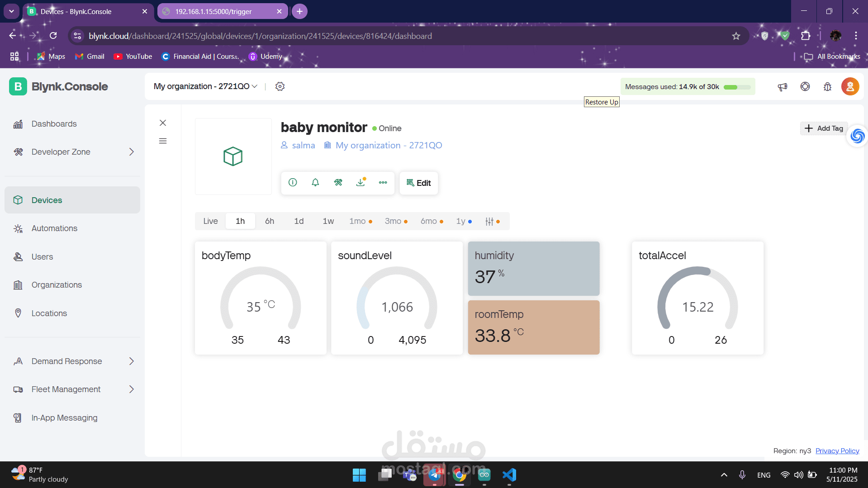Click the megaphone announcements icon
Image resolution: width=868 pixels, height=488 pixels.
(x=783, y=87)
